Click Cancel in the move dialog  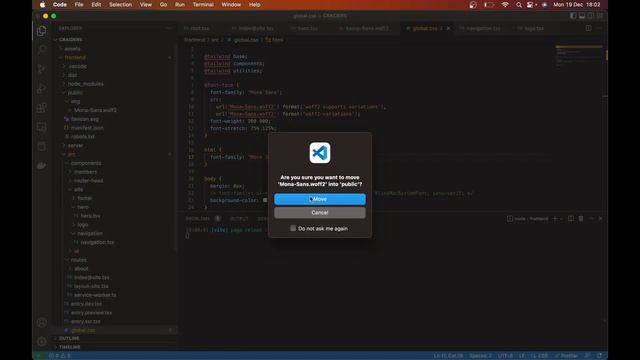coord(320,213)
